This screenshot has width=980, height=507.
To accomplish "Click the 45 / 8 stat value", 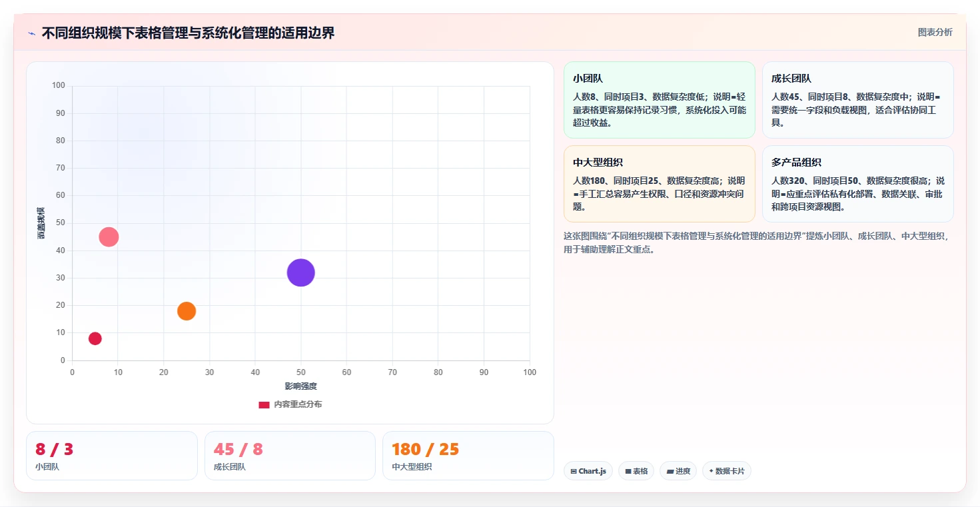I will pos(239,450).
